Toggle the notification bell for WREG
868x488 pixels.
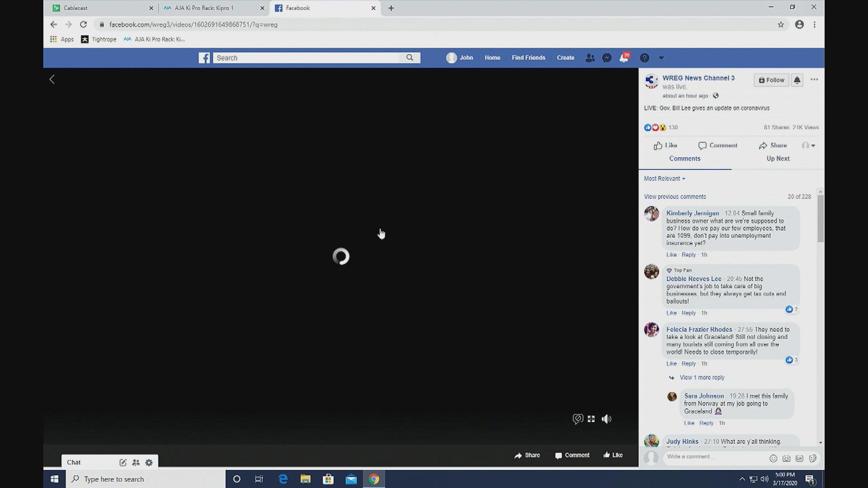coord(797,80)
